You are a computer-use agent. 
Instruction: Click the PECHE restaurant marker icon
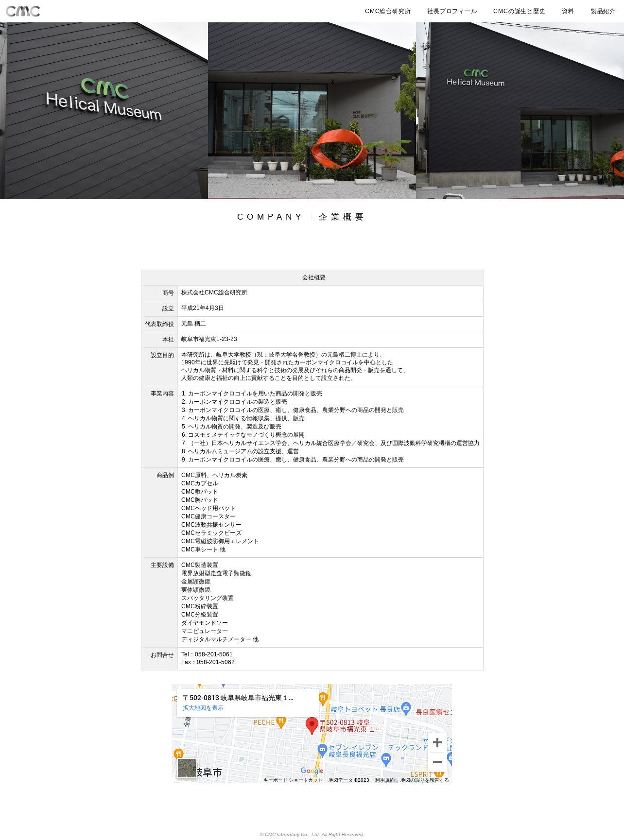pos(281,722)
